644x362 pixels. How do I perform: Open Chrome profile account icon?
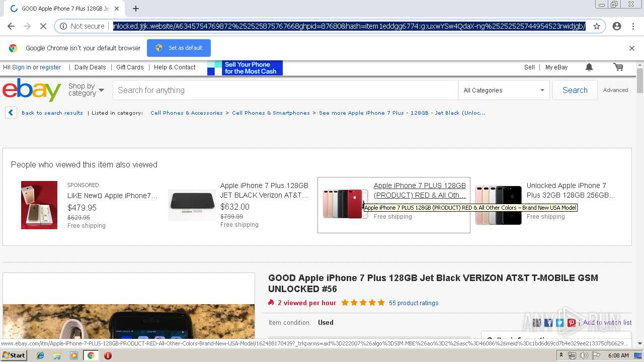click(x=617, y=26)
